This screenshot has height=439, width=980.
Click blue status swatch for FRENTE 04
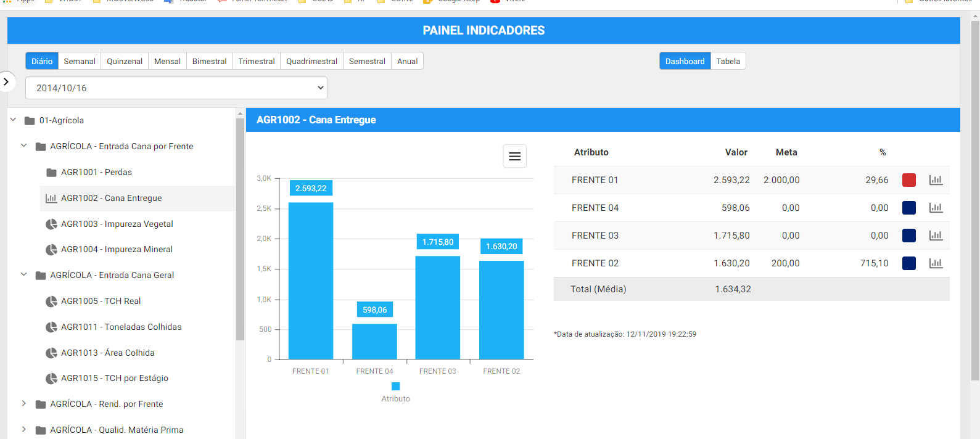click(x=909, y=208)
